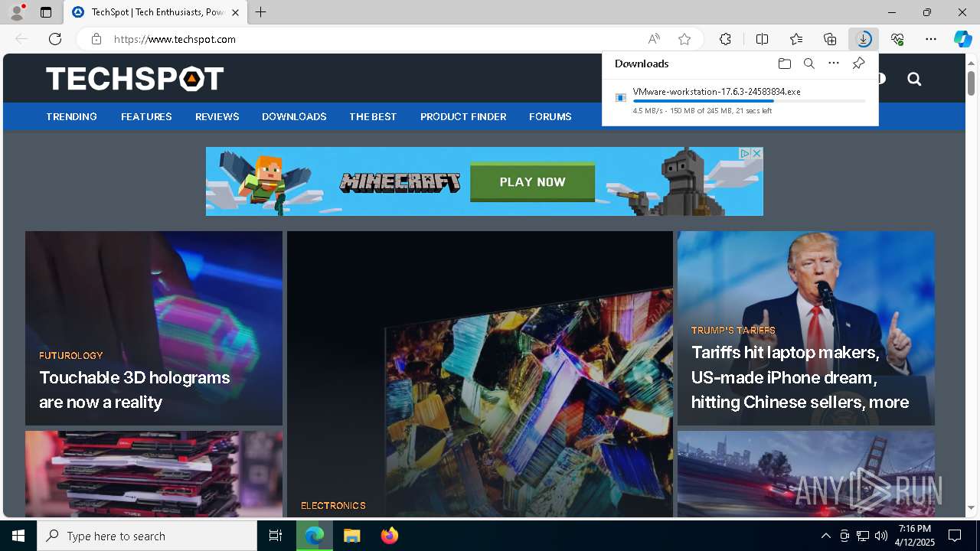Open Task View on taskbar
Image resolution: width=980 pixels, height=551 pixels.
276,536
